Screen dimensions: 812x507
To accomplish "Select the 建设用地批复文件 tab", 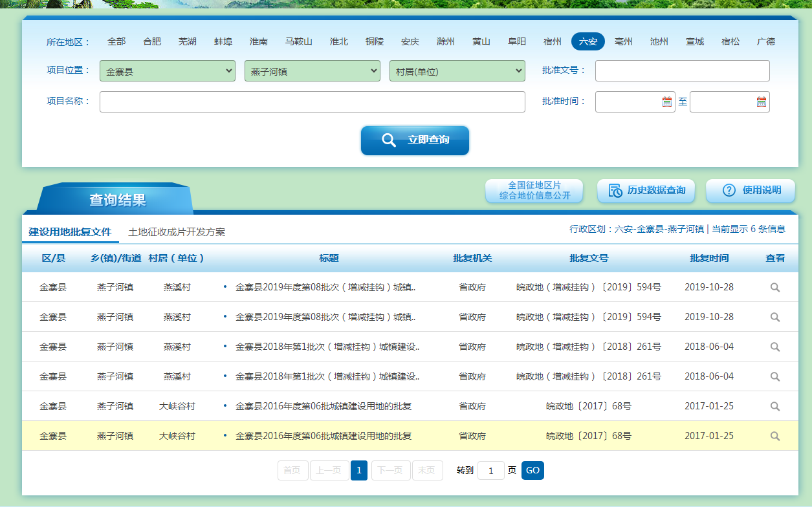I will [x=70, y=232].
